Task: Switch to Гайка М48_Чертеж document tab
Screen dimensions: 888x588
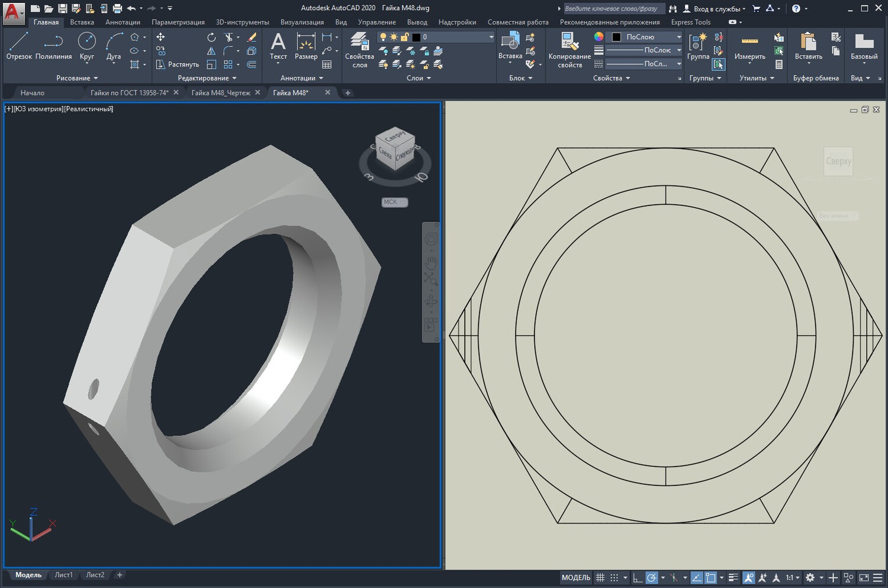Action: pos(221,92)
